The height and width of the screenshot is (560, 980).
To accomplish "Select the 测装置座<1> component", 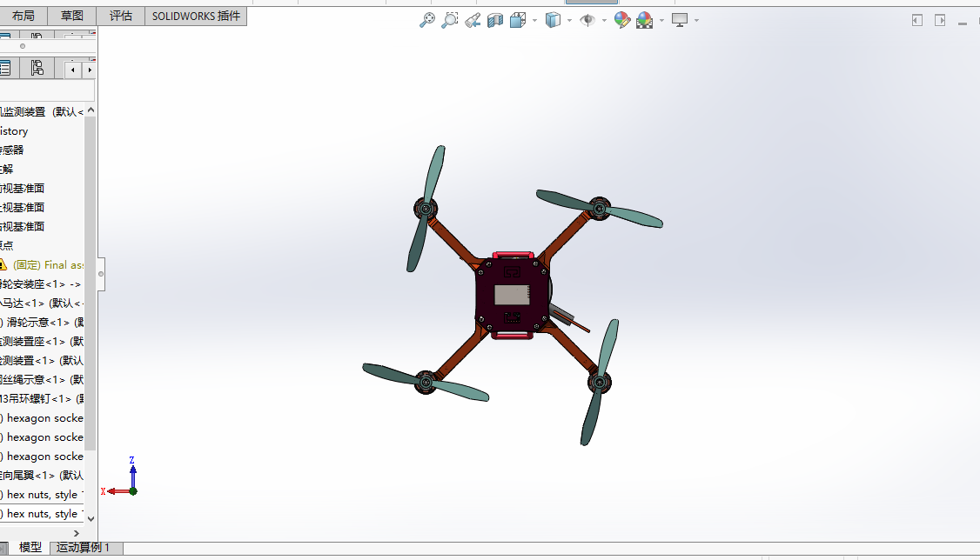I will coord(41,342).
